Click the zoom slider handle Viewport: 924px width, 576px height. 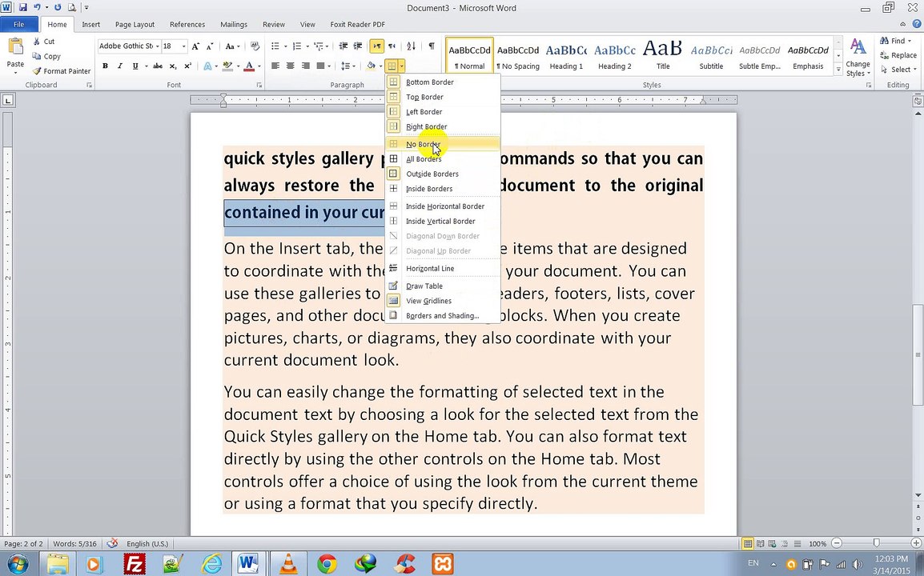[x=876, y=543]
